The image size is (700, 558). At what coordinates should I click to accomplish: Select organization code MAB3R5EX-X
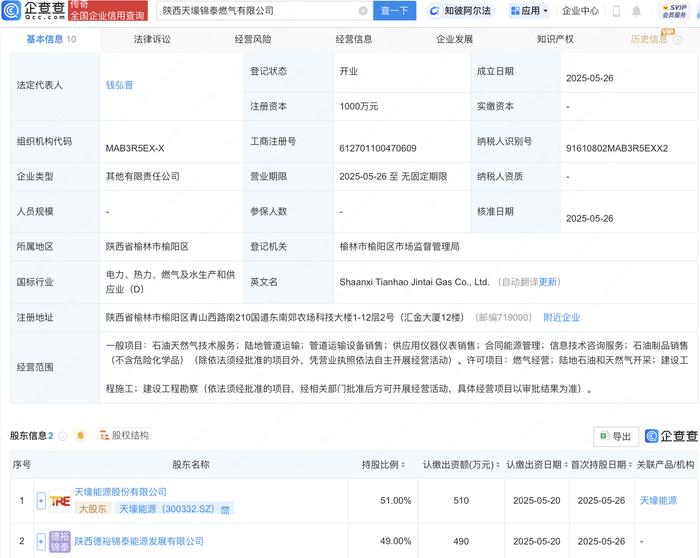pyautogui.click(x=135, y=148)
